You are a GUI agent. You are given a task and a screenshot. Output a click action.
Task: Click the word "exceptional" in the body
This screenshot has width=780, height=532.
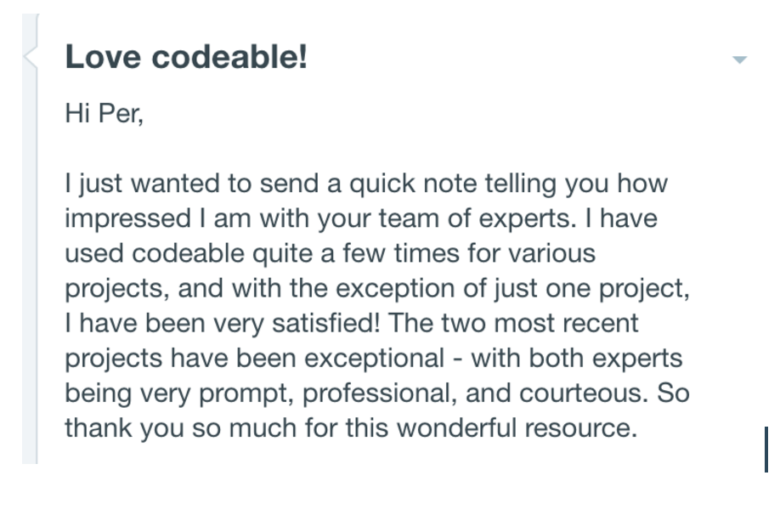coord(374,359)
